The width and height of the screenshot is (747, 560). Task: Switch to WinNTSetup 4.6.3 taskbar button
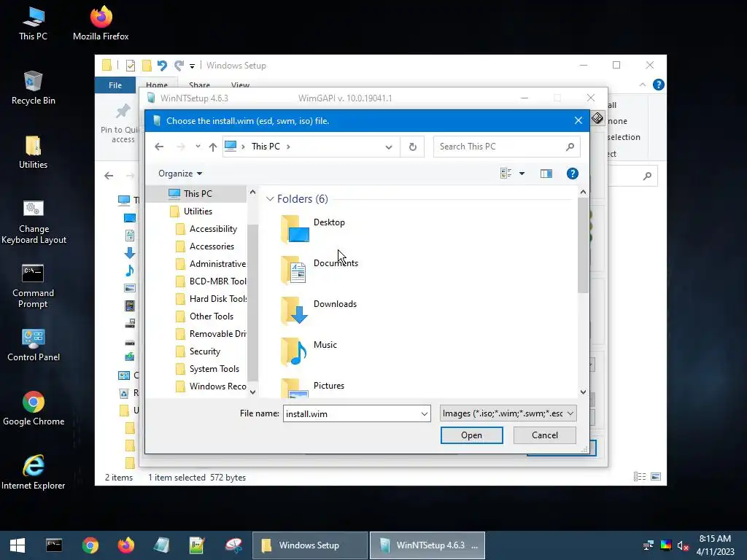click(427, 545)
